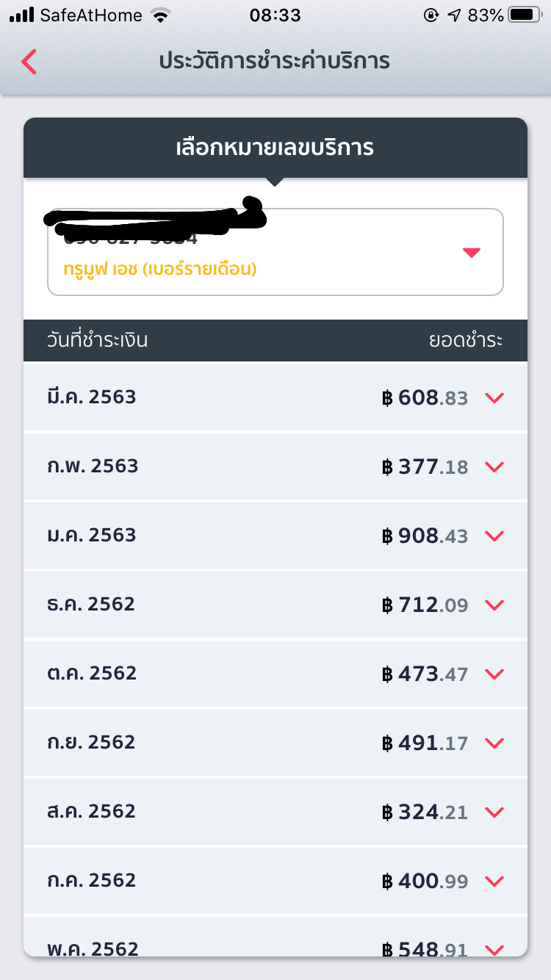Image resolution: width=551 pixels, height=980 pixels.
Task: Expand the ก.ค. 2562 payment chevron
Action: pos(494,882)
